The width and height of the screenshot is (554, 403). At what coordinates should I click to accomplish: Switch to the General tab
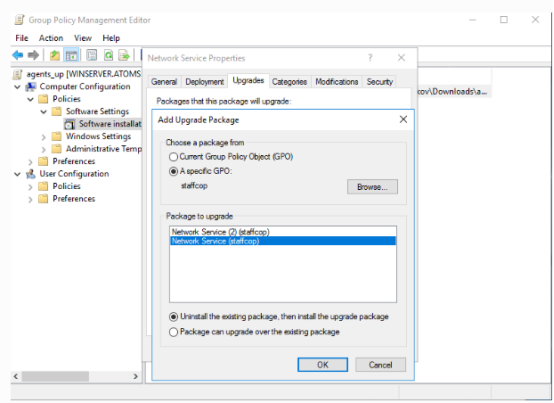[164, 82]
